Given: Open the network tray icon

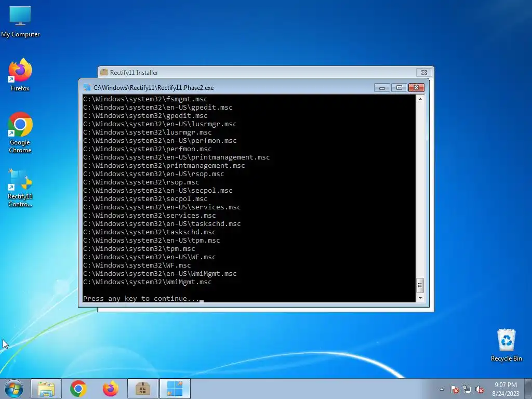Looking at the screenshot, I should pos(467,389).
